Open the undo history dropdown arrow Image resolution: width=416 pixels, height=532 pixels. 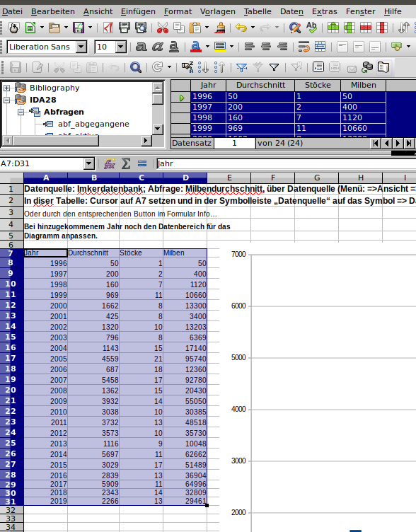(253, 28)
